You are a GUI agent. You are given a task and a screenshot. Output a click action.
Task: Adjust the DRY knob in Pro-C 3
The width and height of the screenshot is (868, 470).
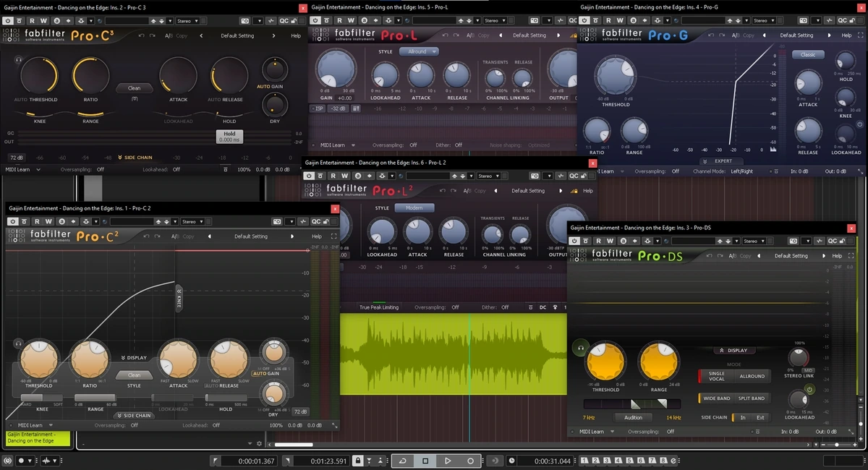[x=274, y=105]
